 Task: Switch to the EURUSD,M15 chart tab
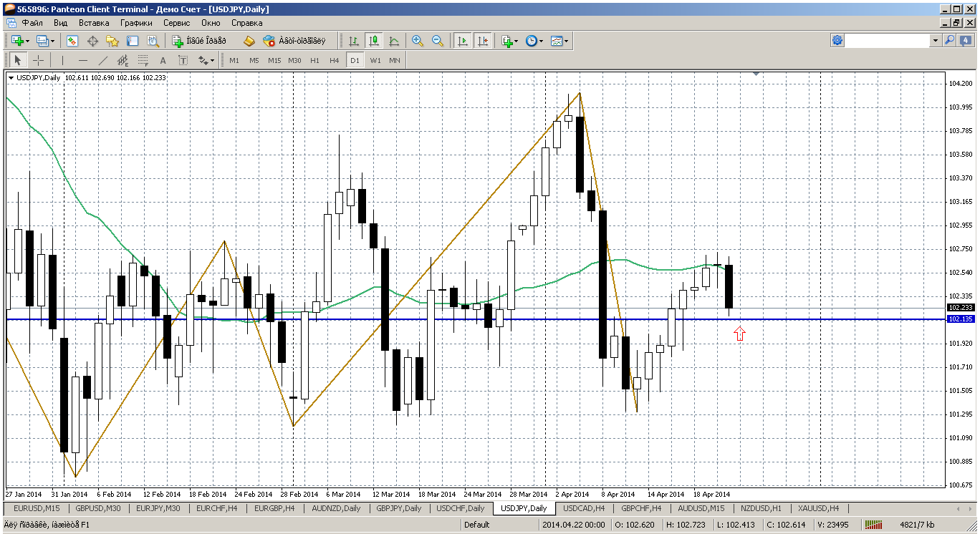coord(37,508)
